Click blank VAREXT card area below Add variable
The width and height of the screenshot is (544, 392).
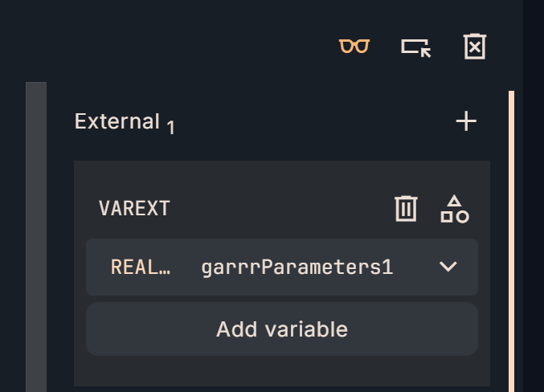pos(281,371)
